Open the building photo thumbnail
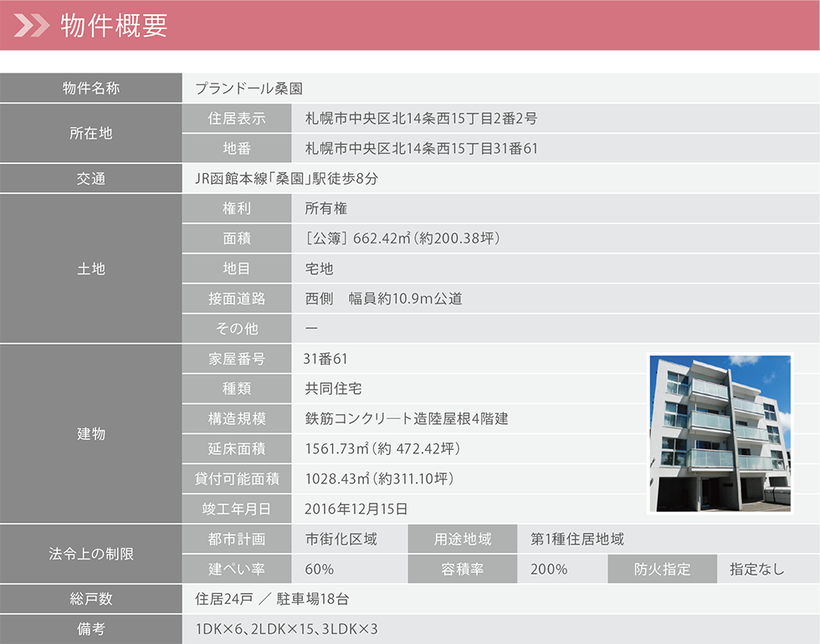The image size is (820, 644). click(x=720, y=433)
